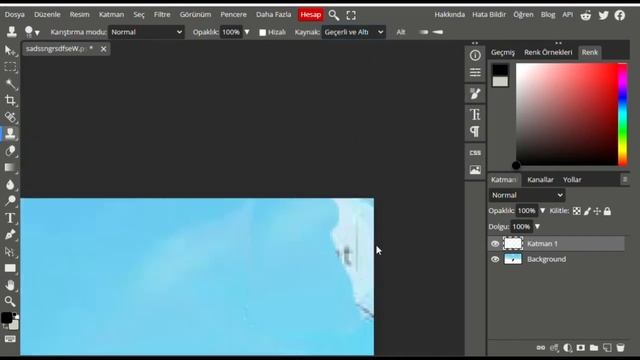This screenshot has height=360, width=640.
Task: Select the Hand tool
Action: 10,285
